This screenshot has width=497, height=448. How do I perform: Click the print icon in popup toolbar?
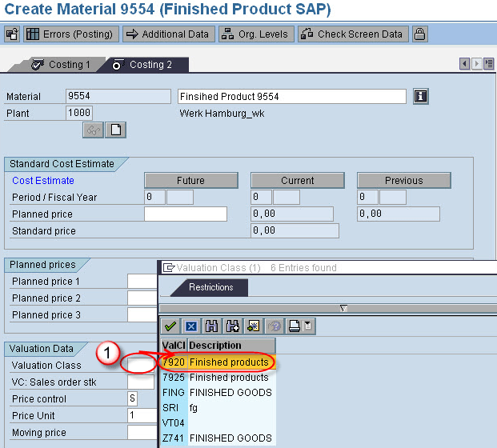295,326
